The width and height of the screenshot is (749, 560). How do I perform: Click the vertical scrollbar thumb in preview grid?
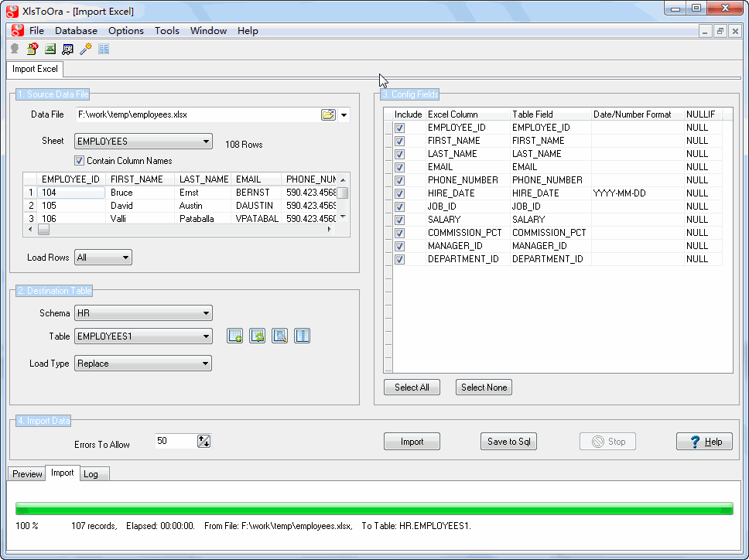[x=343, y=193]
